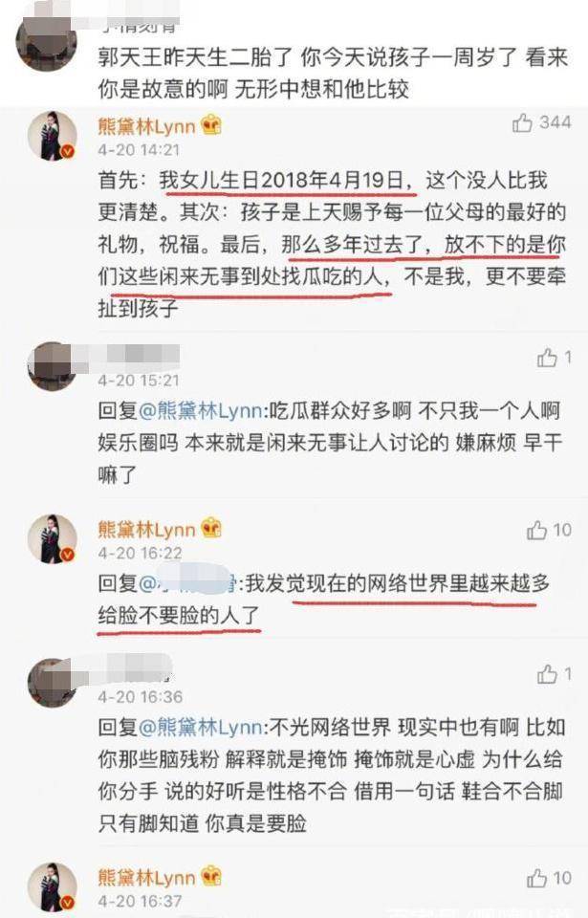The height and width of the screenshot is (918, 588).
Task: Like the 4-20 15:21 reply
Action: (547, 357)
